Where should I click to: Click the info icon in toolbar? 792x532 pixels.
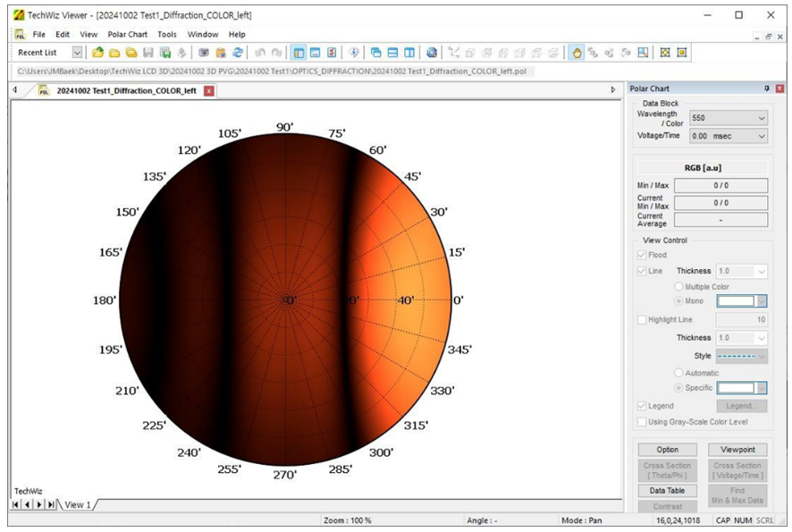coord(354,53)
